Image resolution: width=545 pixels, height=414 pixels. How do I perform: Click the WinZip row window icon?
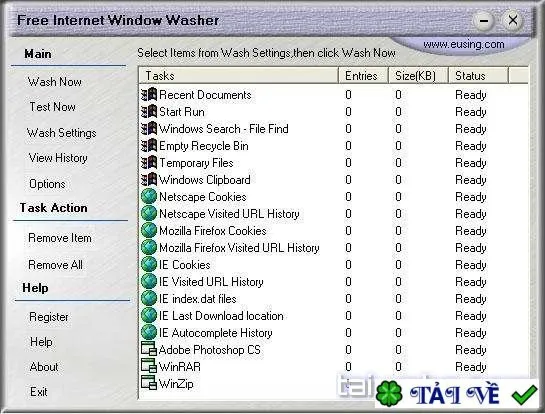(149, 383)
